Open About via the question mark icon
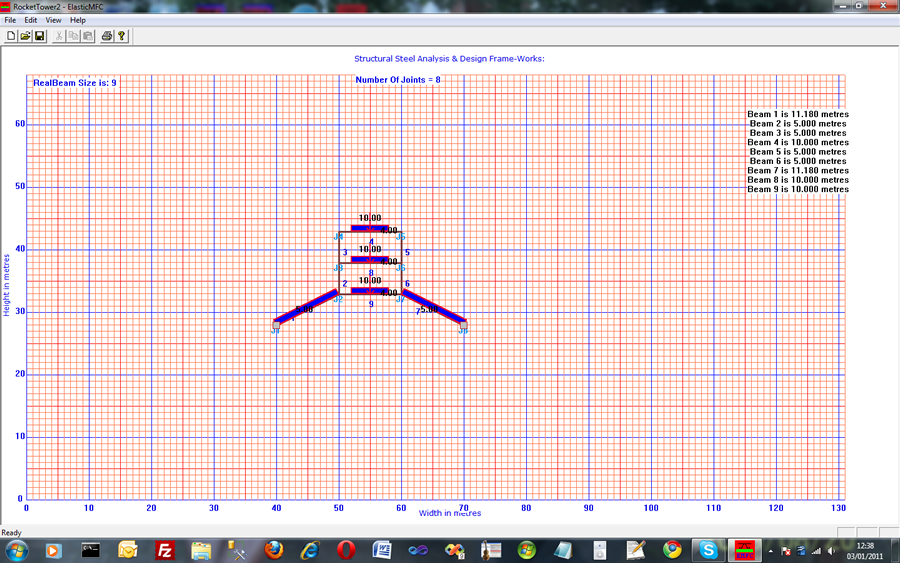 (122, 36)
